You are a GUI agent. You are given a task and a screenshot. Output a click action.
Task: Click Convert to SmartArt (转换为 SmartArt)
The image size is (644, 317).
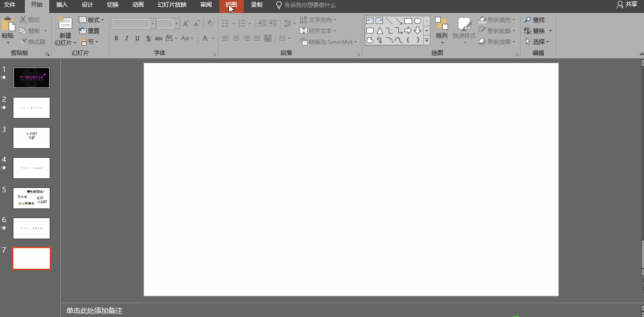[x=328, y=42]
